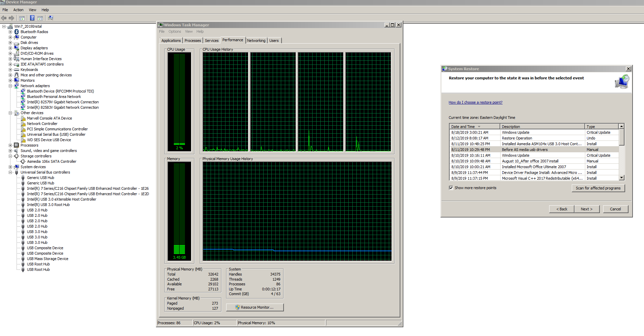Open the Networking tab in Task Manager

256,41
